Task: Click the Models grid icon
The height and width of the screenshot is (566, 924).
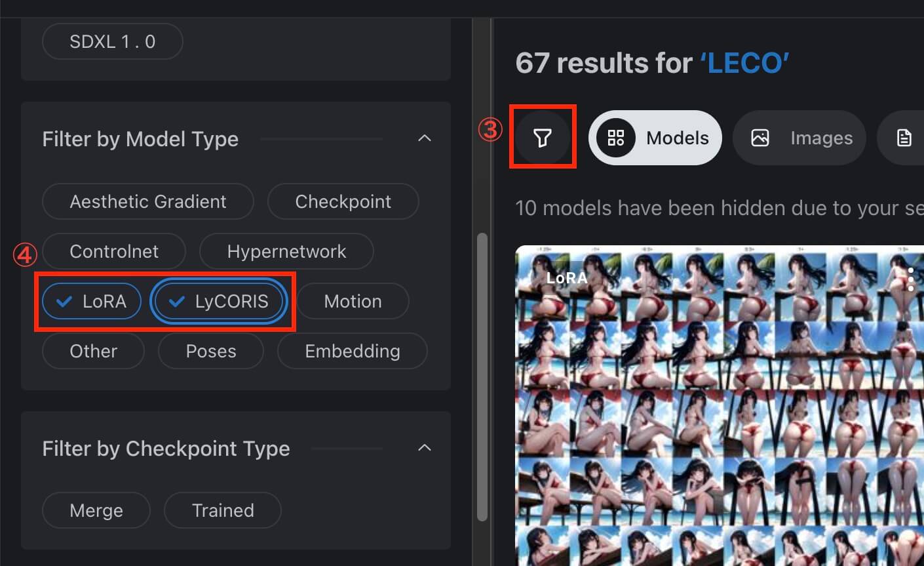Action: coord(616,138)
